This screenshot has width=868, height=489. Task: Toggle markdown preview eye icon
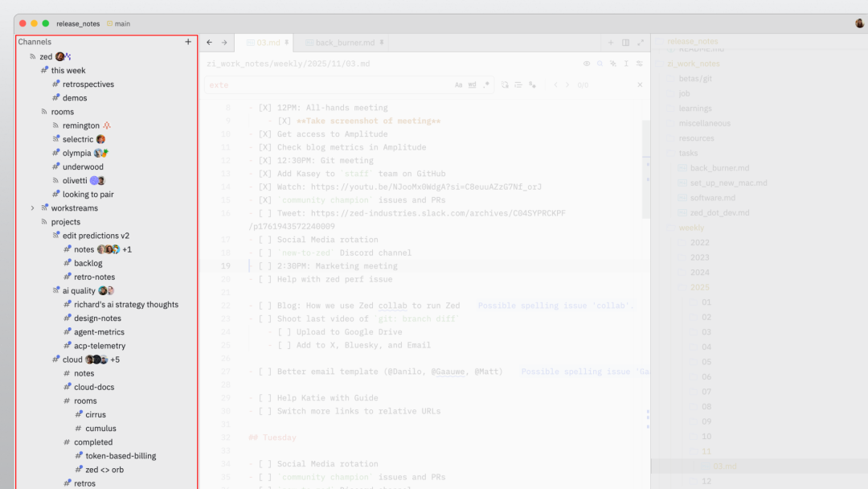(586, 64)
